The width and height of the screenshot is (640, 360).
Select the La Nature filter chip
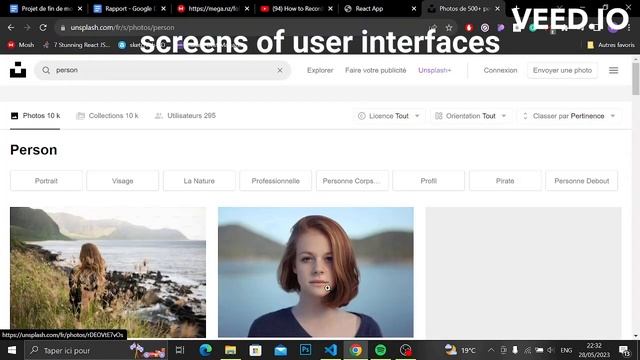coord(199,181)
